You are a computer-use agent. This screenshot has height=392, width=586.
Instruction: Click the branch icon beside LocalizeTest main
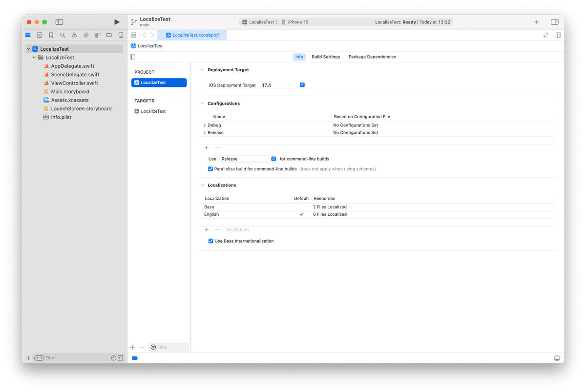[x=133, y=22]
